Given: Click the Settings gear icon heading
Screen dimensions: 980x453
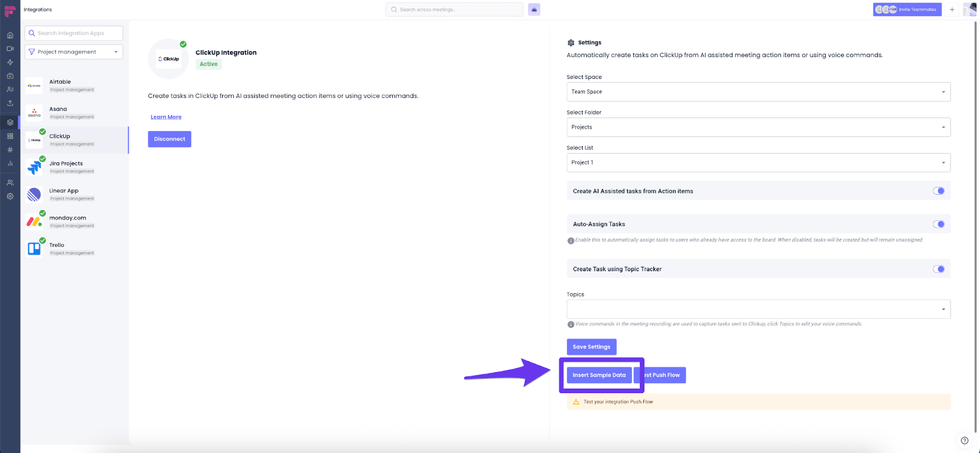Looking at the screenshot, I should [x=571, y=43].
